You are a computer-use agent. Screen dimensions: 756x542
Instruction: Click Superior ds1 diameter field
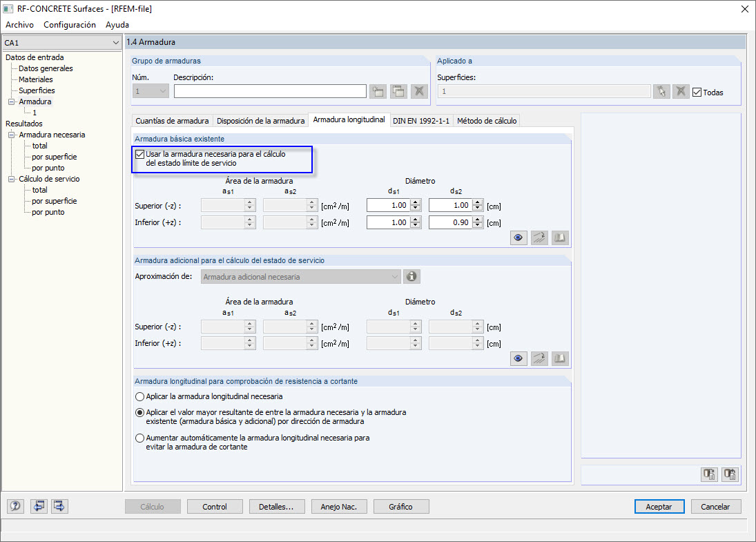(389, 206)
